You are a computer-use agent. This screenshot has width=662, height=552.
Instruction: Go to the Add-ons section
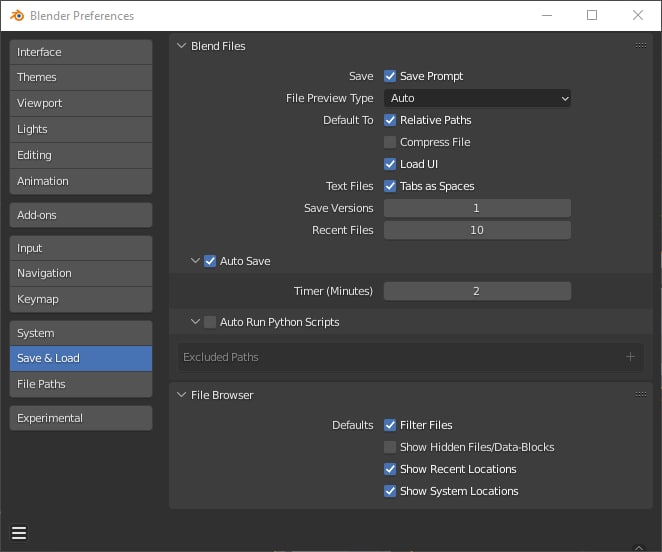tap(81, 215)
